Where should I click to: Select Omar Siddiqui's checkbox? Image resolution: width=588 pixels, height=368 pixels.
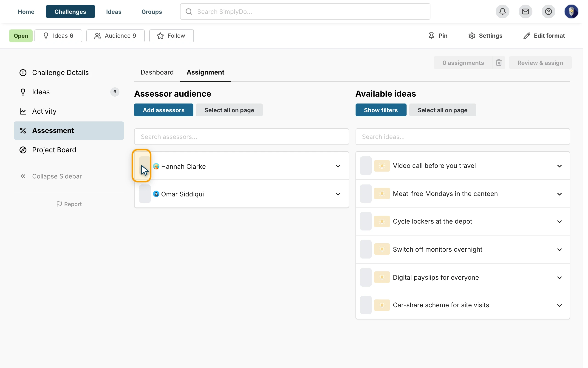point(145,194)
